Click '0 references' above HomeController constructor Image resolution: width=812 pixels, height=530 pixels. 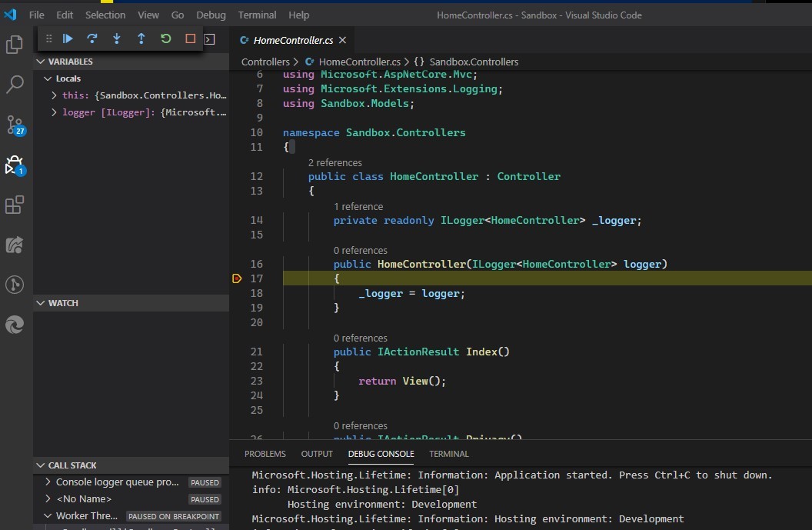tap(361, 250)
